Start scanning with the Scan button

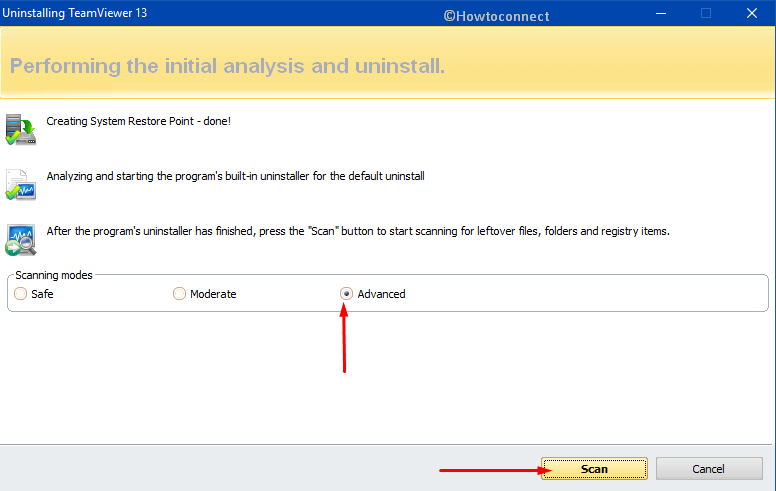[594, 469]
